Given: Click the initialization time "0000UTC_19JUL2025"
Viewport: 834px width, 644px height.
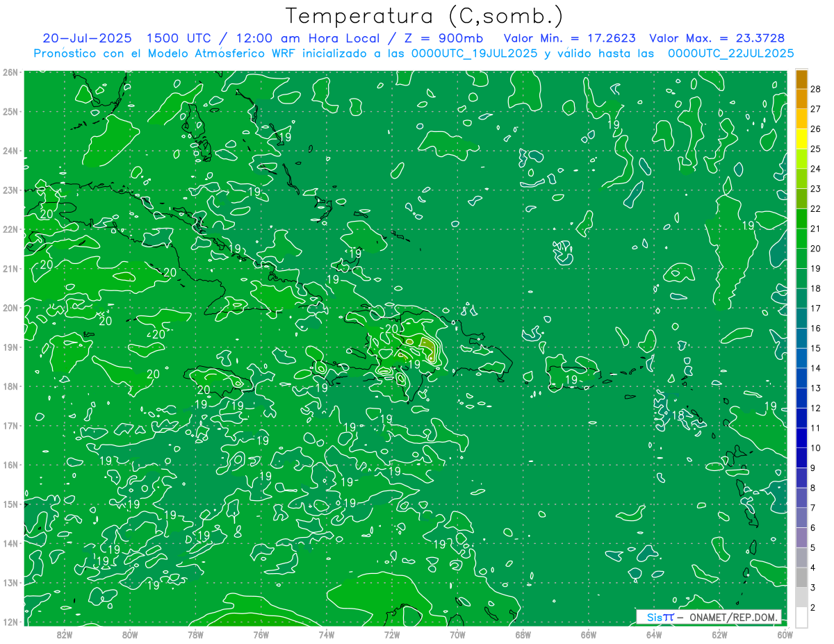Looking at the screenshot, I should pos(475,53).
